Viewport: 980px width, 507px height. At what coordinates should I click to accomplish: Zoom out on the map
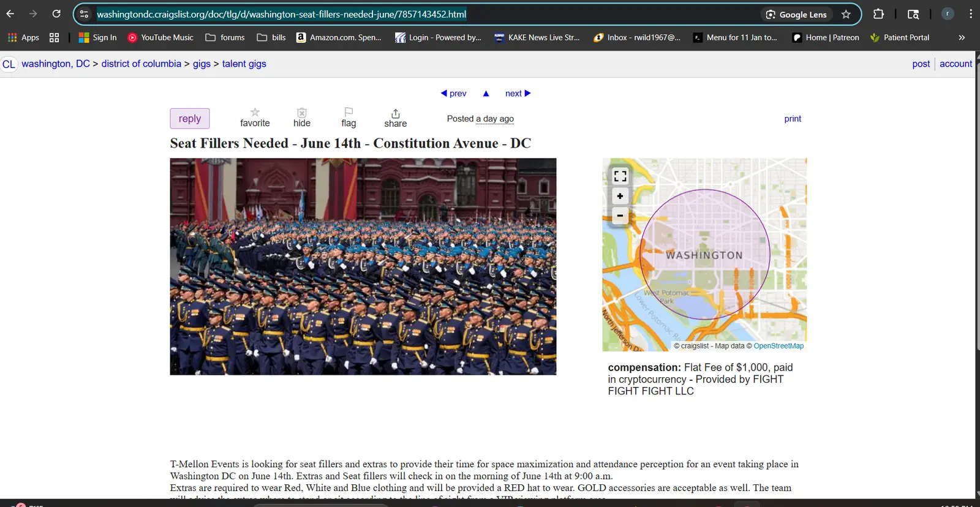pyautogui.click(x=620, y=216)
